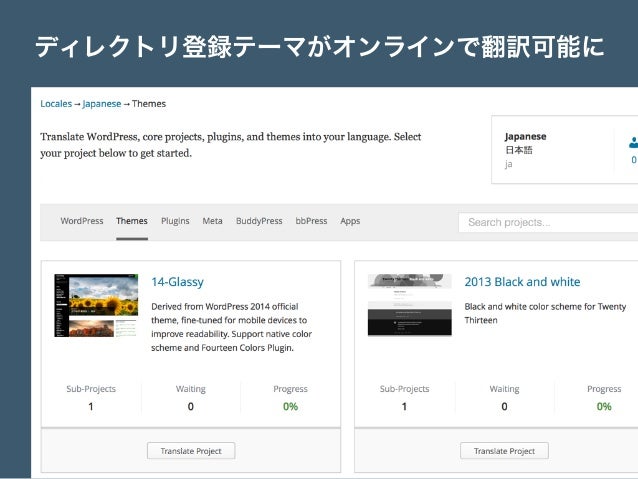The height and width of the screenshot is (479, 638).
Task: Click the Themes text in breadcrumb
Action: (x=149, y=104)
